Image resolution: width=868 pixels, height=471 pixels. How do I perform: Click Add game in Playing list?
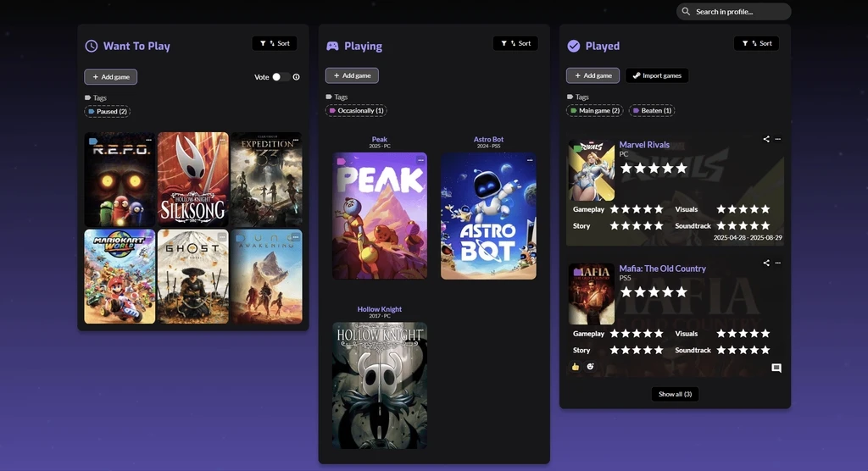coord(352,75)
